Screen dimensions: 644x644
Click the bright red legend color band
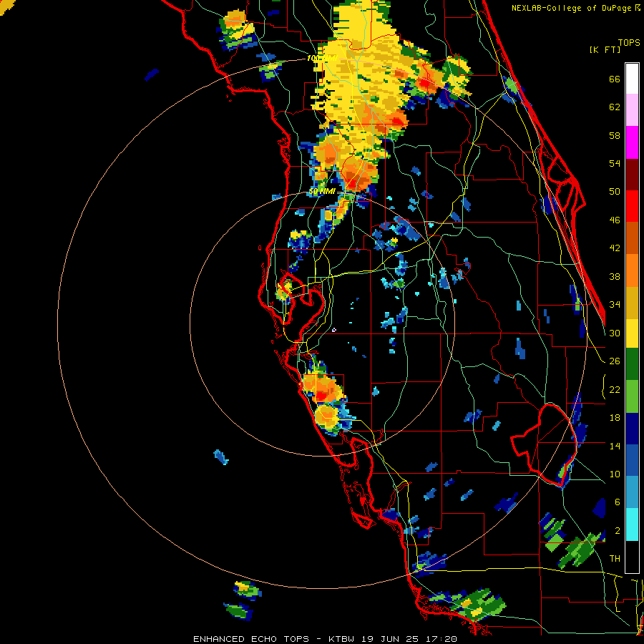(632, 206)
